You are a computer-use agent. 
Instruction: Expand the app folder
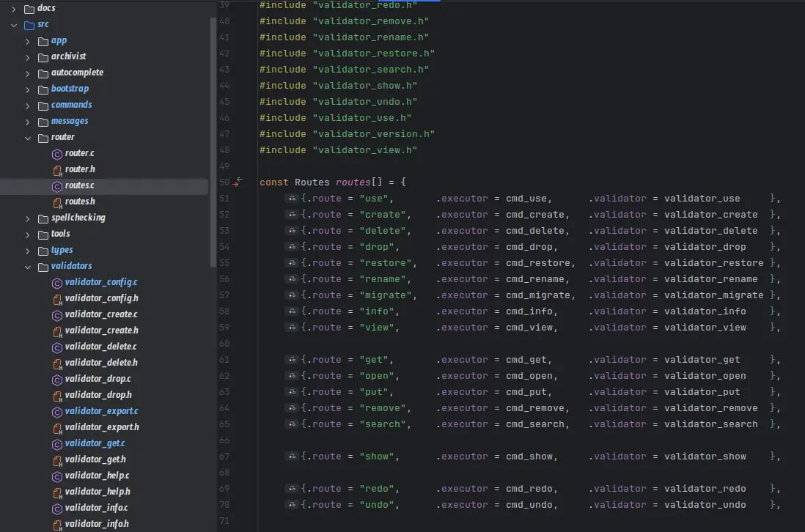pyautogui.click(x=28, y=41)
